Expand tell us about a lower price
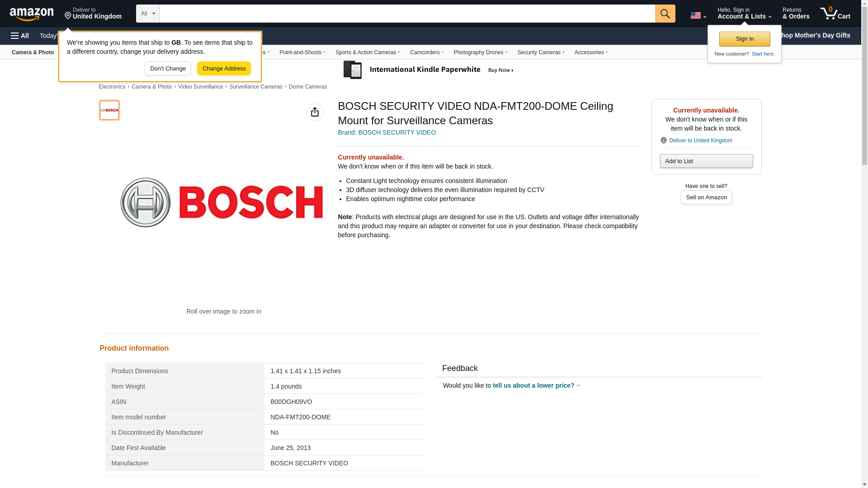The width and height of the screenshot is (868, 488). point(536,385)
